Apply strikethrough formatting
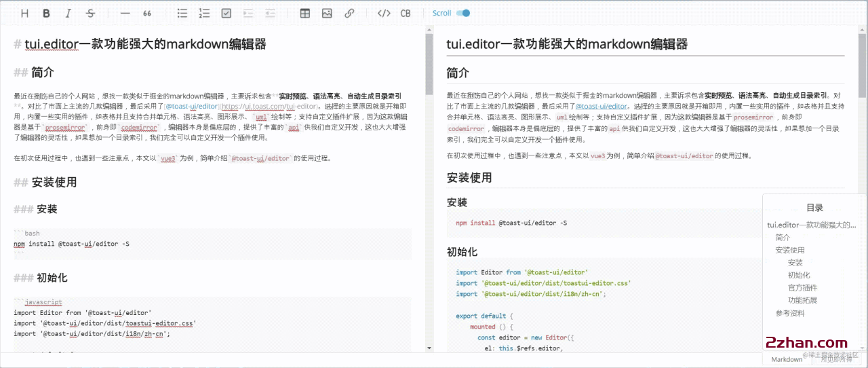Image resolution: width=868 pixels, height=368 pixels. [90, 13]
